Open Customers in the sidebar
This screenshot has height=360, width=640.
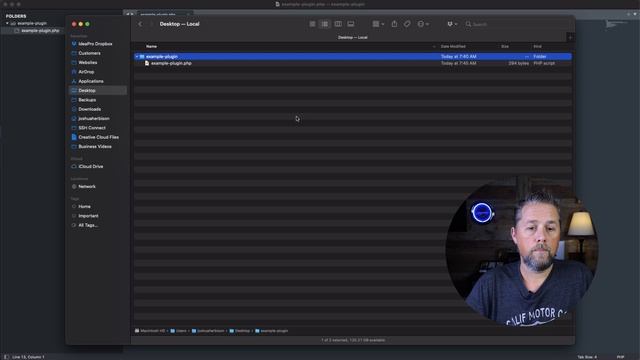click(x=89, y=53)
